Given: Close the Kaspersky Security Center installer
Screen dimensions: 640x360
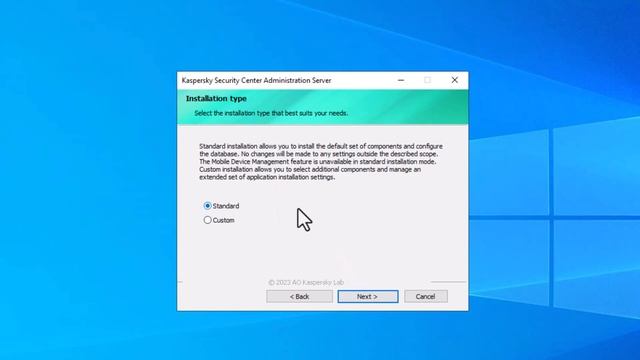Looking at the screenshot, I should pyautogui.click(x=455, y=80).
